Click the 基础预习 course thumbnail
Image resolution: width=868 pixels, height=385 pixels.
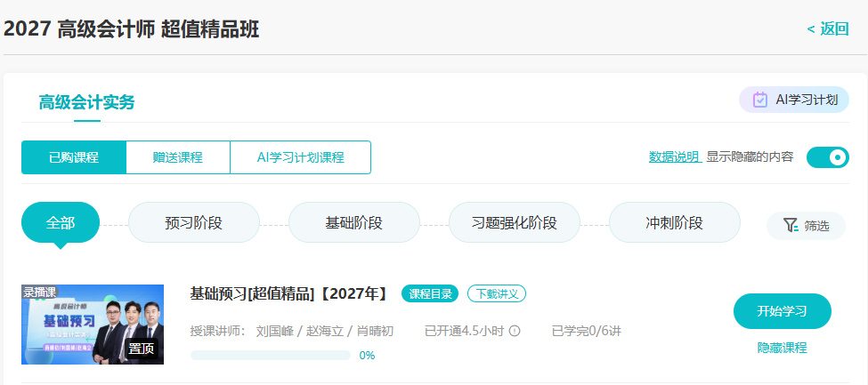(93, 325)
